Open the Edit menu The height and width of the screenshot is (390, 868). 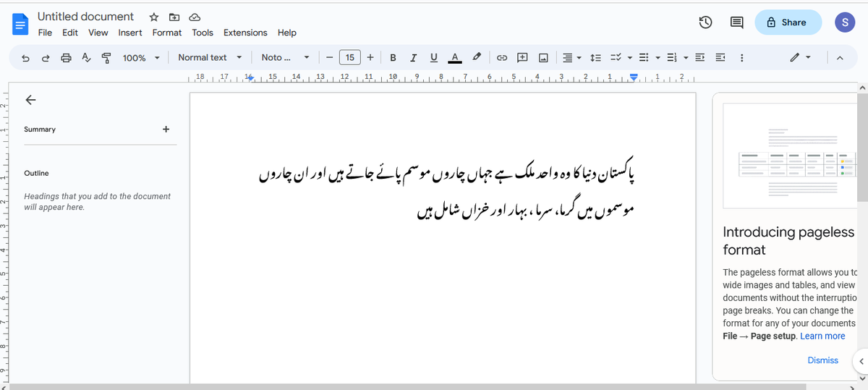tap(70, 33)
